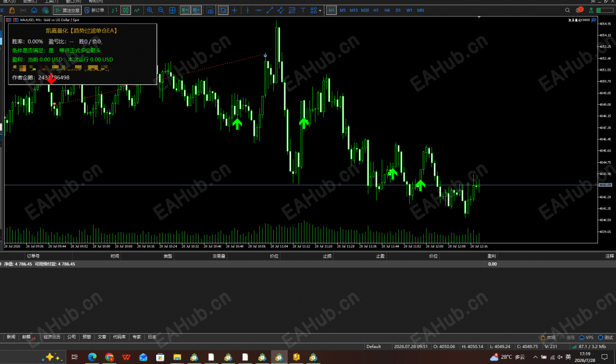Open the Default profile selector in status bar
Viewport: 616px width, 364px height.
click(374, 347)
